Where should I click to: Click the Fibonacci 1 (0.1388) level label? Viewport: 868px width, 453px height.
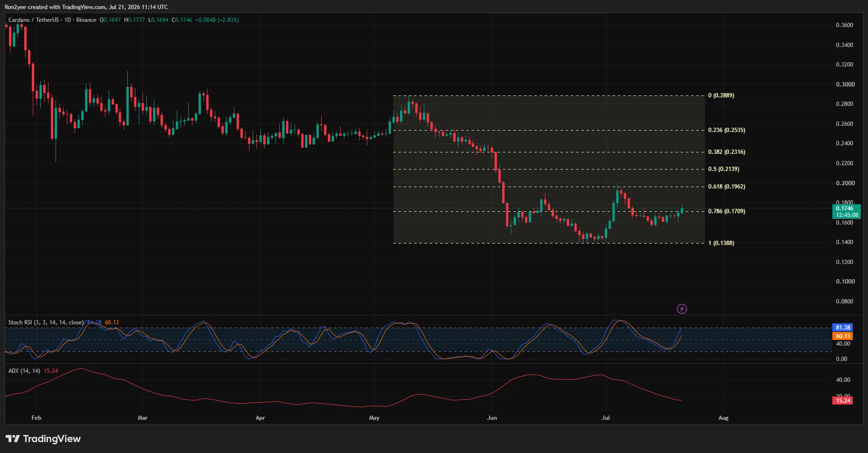click(x=721, y=243)
